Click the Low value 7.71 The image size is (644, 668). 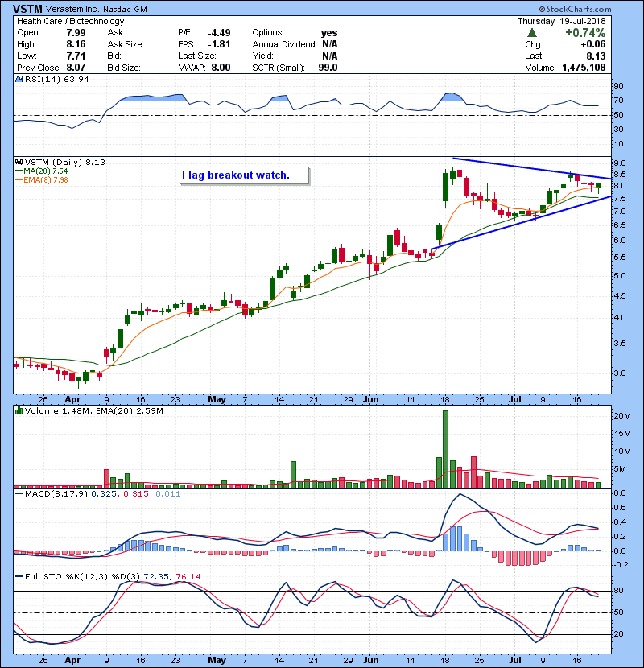(76, 56)
